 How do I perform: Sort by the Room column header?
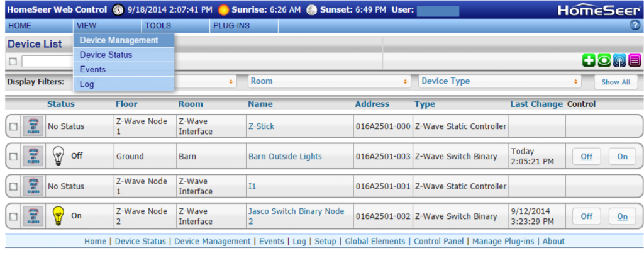pos(191,104)
